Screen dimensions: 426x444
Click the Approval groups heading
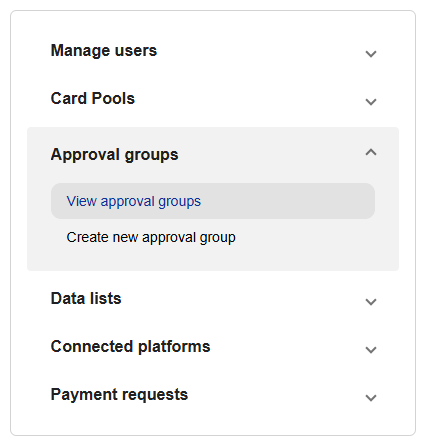(114, 155)
